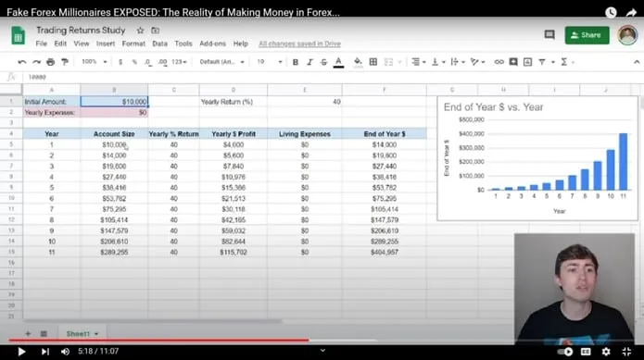Open the comments history icon
644x360 pixels.
pyautogui.click(x=549, y=35)
